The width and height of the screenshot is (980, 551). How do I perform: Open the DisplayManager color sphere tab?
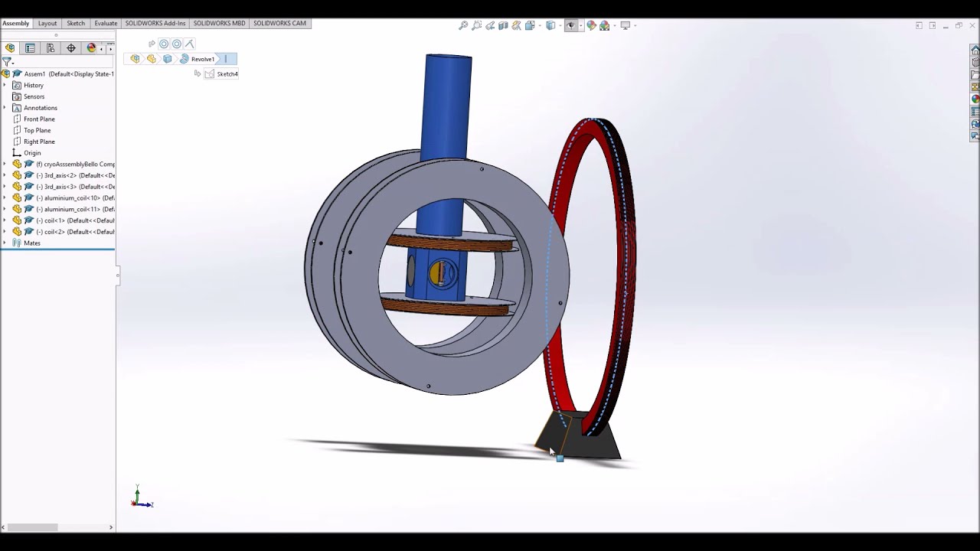point(91,47)
